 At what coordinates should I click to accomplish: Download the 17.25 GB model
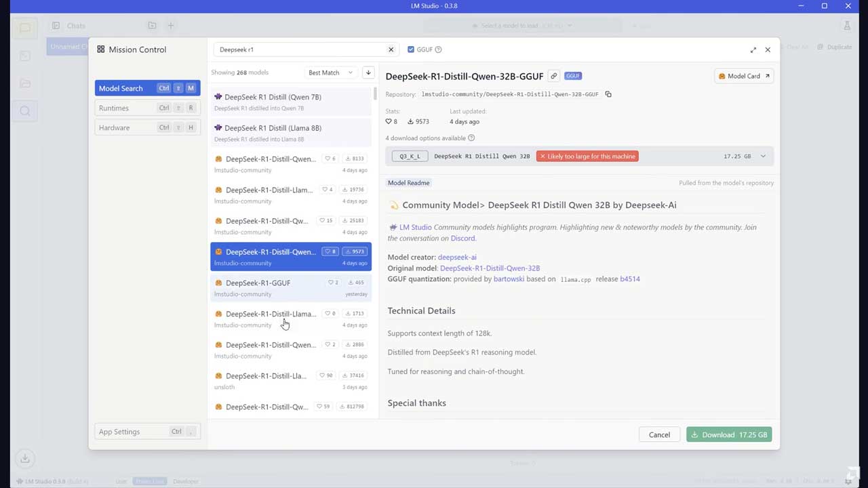729,434
